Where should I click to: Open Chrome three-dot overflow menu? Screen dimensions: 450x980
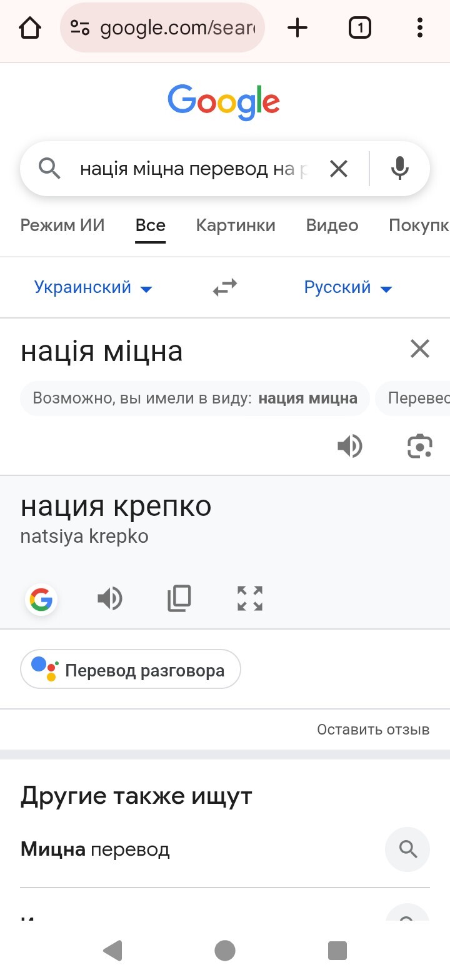click(x=419, y=28)
